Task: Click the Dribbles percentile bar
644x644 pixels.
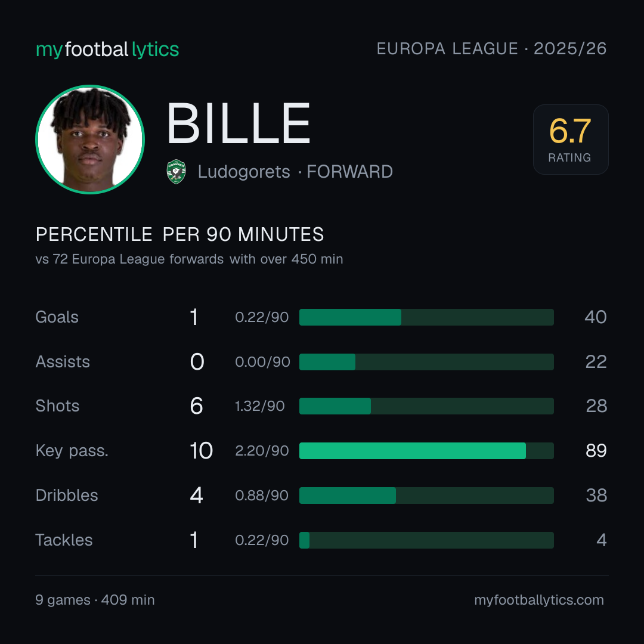Action: [x=426, y=496]
